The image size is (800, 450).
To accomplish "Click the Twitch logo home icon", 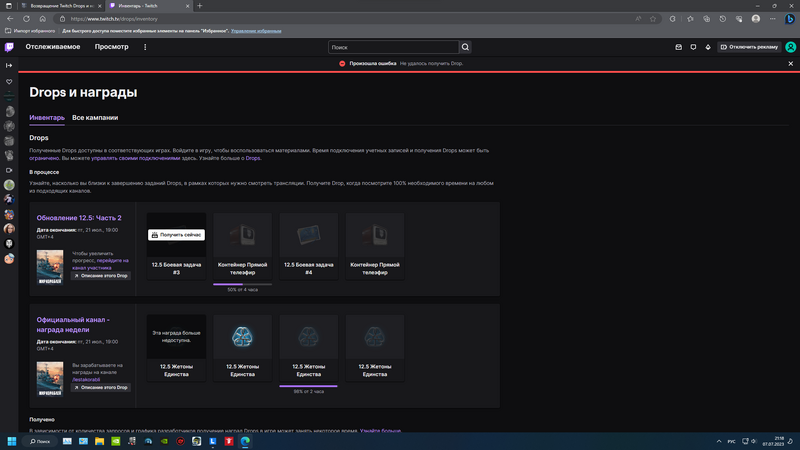I will pos(9,47).
